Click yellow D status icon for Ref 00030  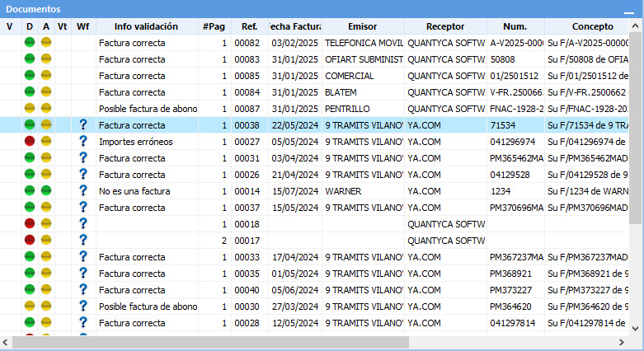tap(30, 306)
